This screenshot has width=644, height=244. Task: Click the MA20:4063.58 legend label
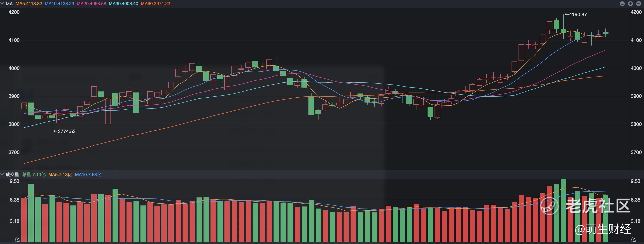[91, 4]
